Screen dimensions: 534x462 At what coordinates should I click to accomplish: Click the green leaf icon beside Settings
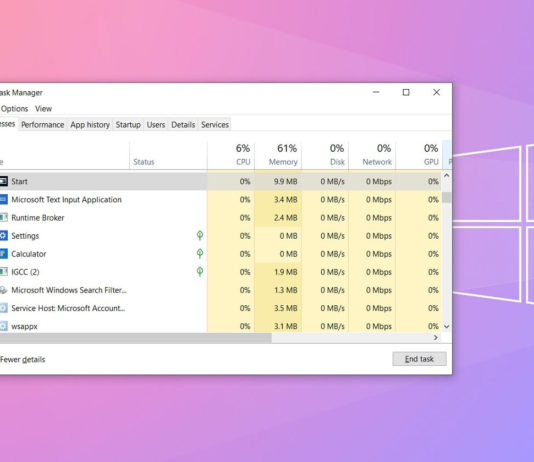(x=200, y=235)
